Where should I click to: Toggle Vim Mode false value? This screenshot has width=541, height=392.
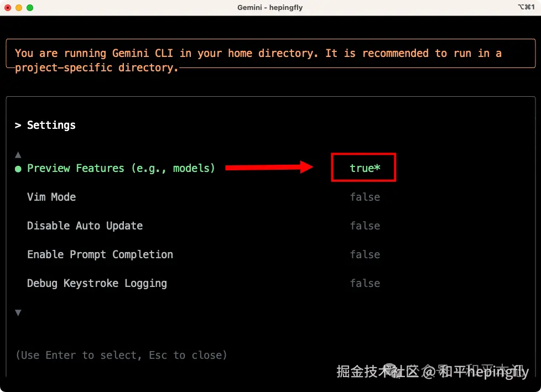365,197
